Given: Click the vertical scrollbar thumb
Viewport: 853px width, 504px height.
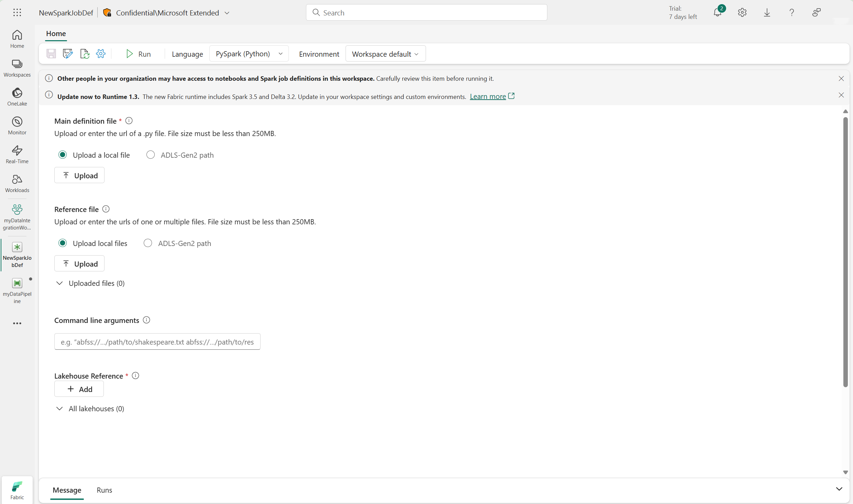Looking at the screenshot, I should 845,252.
